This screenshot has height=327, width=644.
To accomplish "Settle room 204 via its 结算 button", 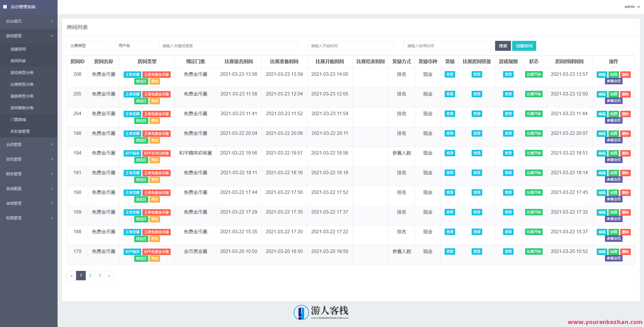I will pos(613,114).
